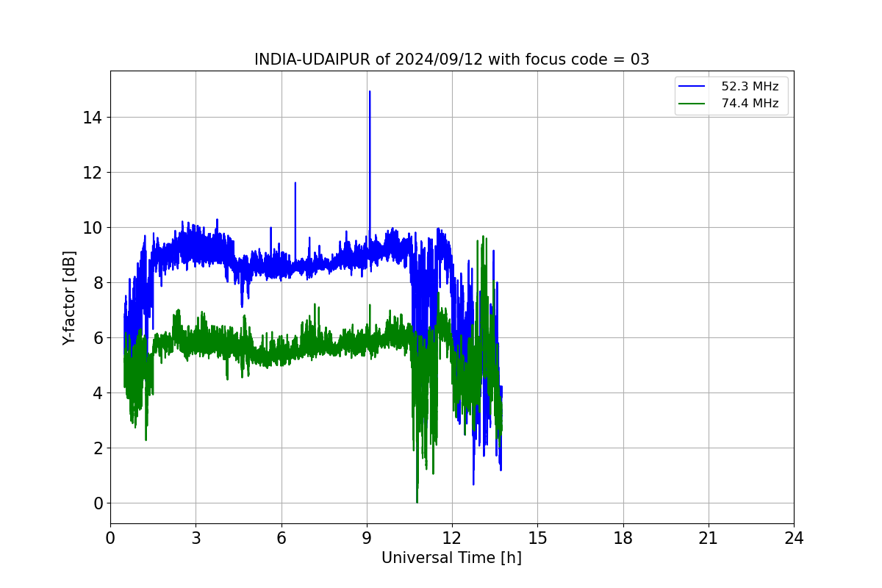Click the plot title 'INDIA-UDAIPUR of 2024/09/12'
The height and width of the screenshot is (588, 882).
coord(451,60)
